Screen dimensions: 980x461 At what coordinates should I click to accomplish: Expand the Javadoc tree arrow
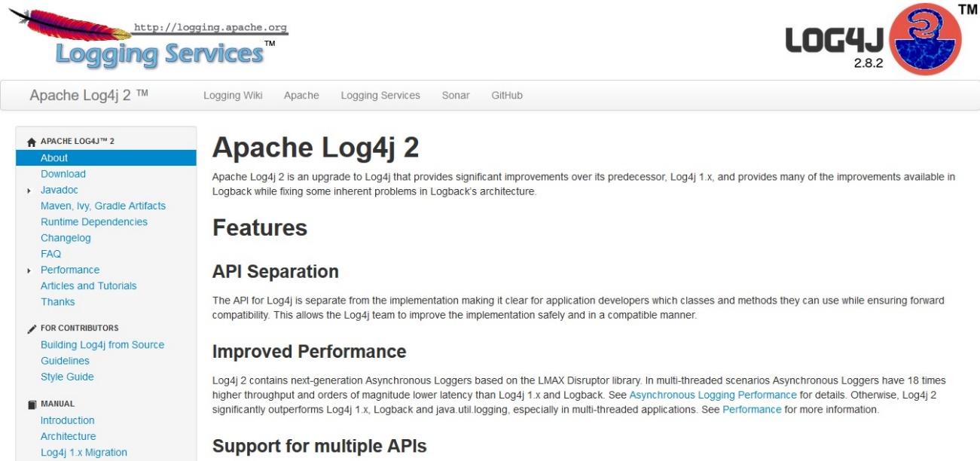pyautogui.click(x=29, y=191)
